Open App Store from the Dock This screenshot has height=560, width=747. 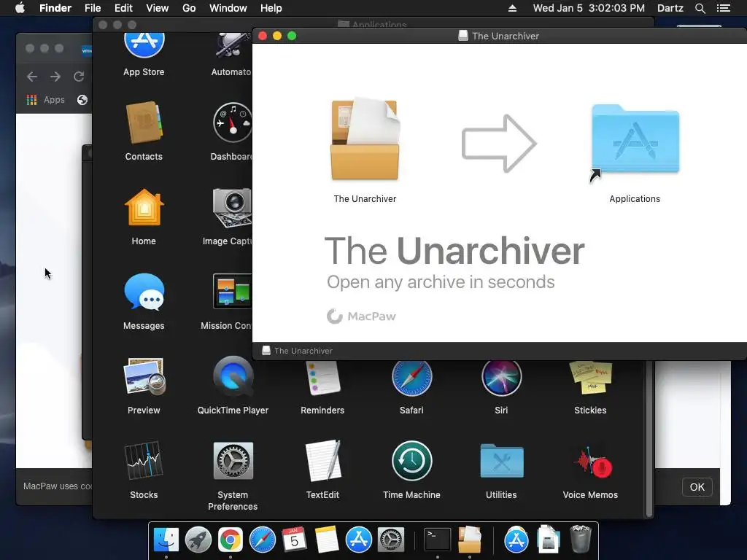358,540
